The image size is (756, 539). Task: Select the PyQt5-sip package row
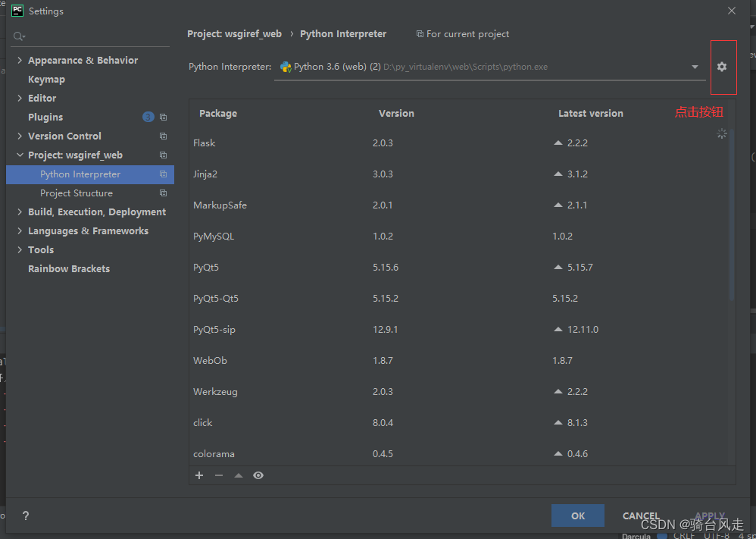coord(458,329)
